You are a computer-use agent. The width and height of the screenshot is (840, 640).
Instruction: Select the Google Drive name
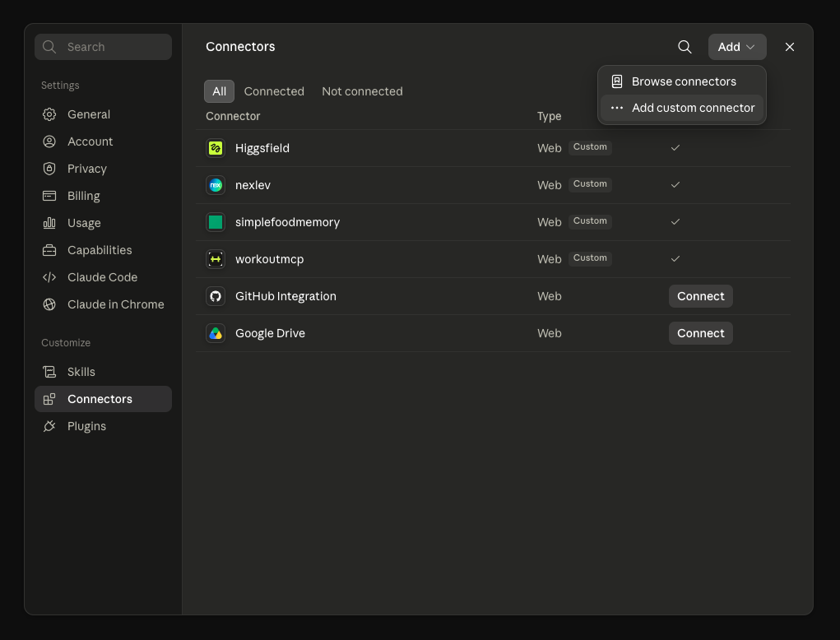pos(270,333)
